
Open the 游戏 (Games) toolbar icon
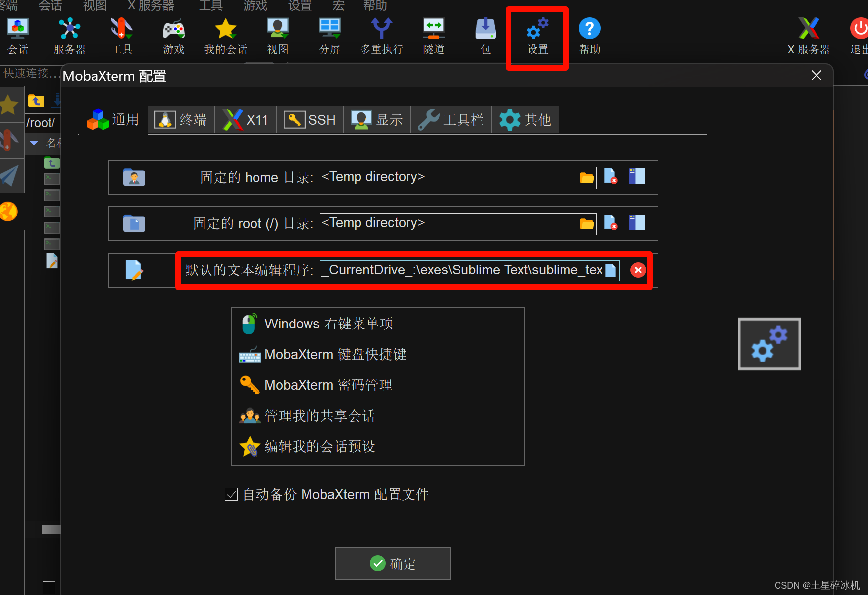click(x=174, y=36)
